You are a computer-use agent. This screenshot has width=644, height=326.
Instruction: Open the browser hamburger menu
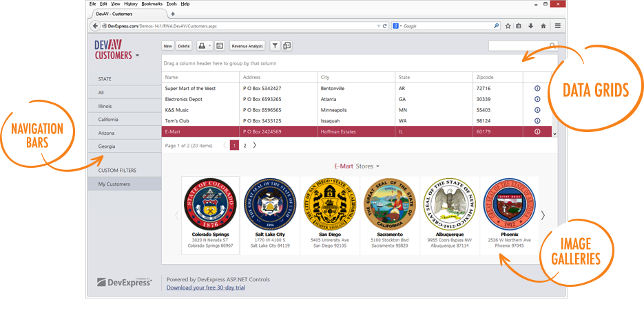tap(558, 26)
